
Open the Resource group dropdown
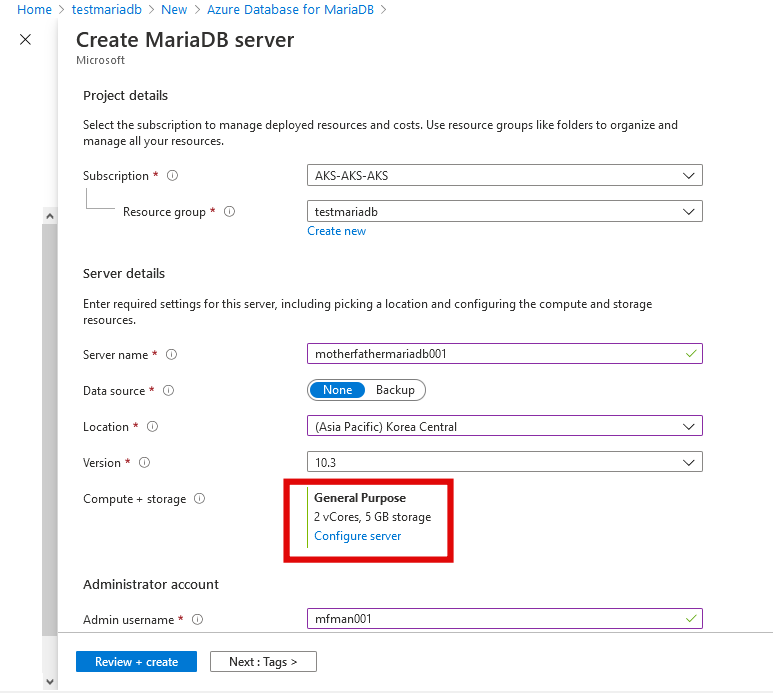(x=504, y=211)
